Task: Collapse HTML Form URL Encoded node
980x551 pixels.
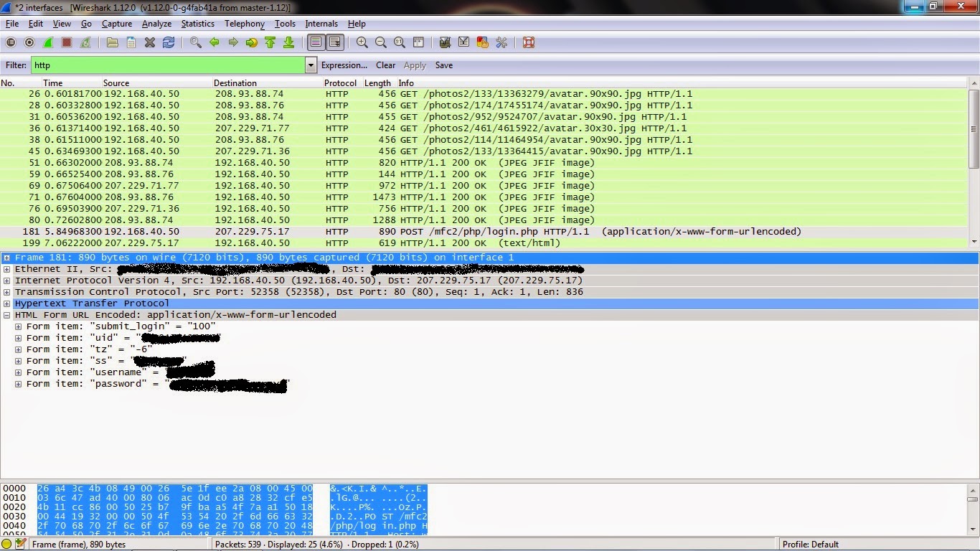Action: 6,315
